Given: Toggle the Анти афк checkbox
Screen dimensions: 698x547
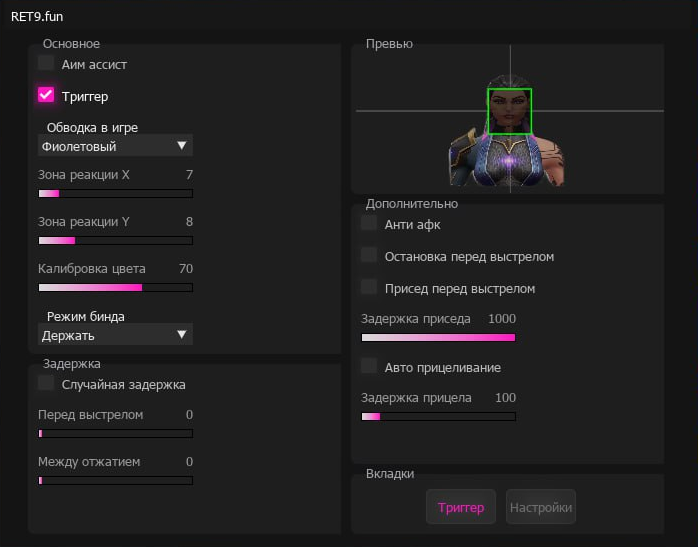Looking at the screenshot, I should (369, 224).
